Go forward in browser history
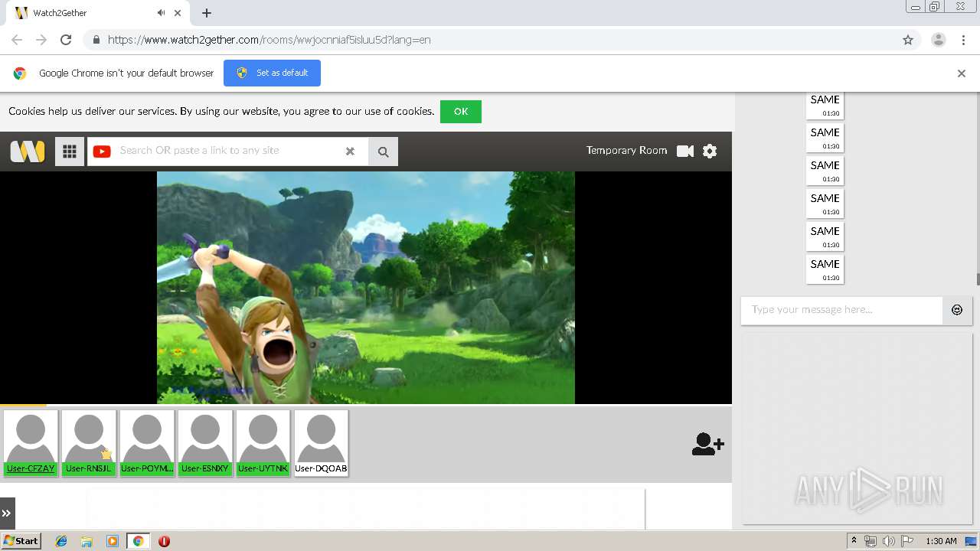 (x=41, y=40)
